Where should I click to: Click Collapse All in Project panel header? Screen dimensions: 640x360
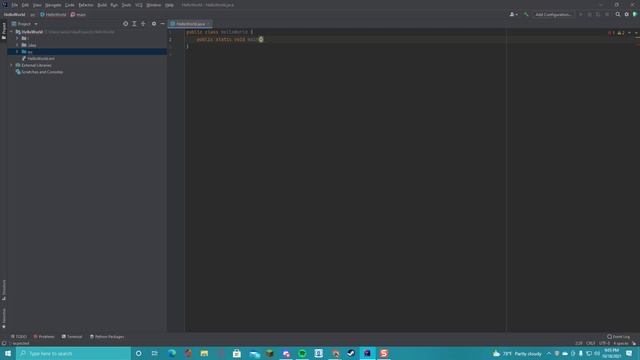(143, 24)
